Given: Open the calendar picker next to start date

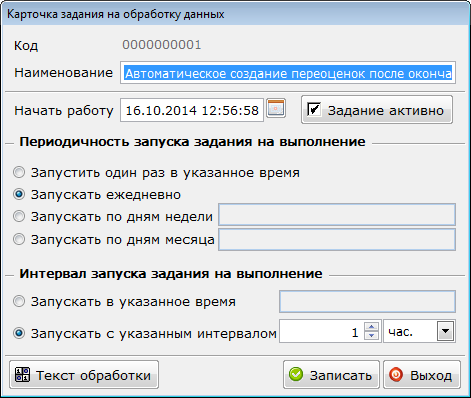Looking at the screenshot, I should coord(276,108).
